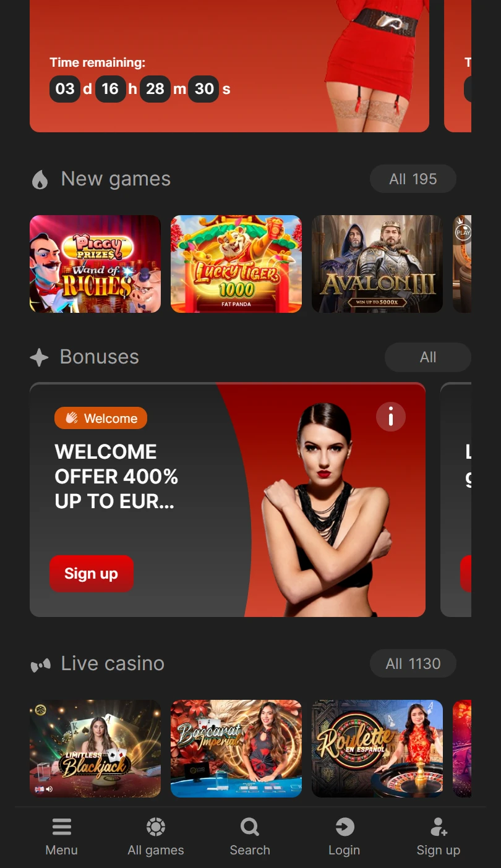The height and width of the screenshot is (868, 501).
Task: Show all 195 new games
Action: (x=413, y=179)
